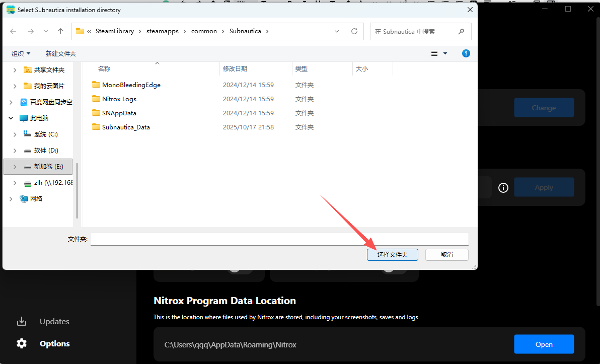Click the Back navigation arrow
The image size is (600, 364).
pos(13,31)
